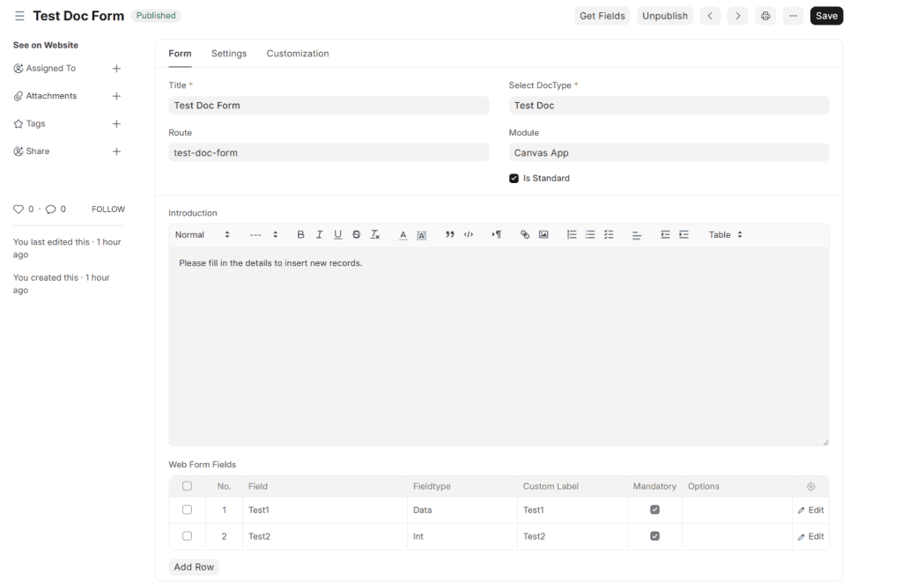Uncheck the Is Standard checkbox
Viewport: 902px width, 588px height.
click(x=514, y=179)
